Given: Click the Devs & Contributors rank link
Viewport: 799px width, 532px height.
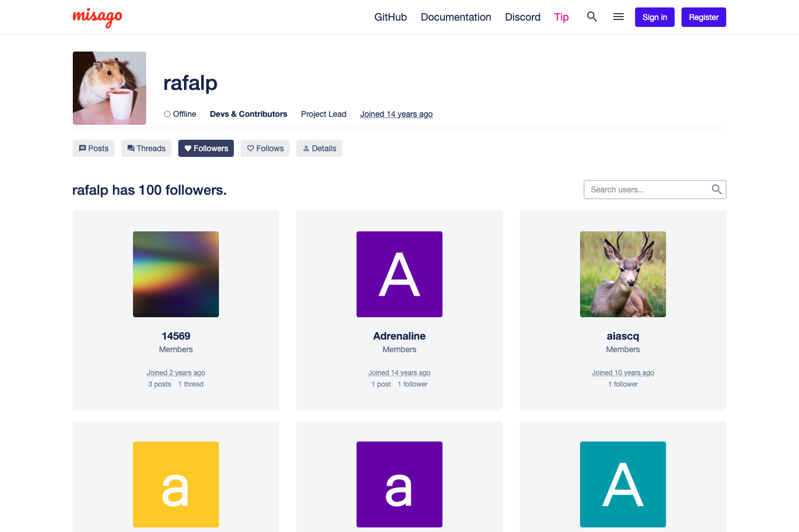Looking at the screenshot, I should tap(249, 114).
